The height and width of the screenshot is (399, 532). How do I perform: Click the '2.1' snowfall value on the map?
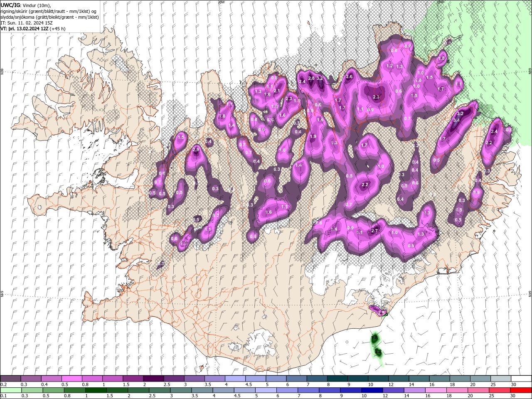coord(277,91)
